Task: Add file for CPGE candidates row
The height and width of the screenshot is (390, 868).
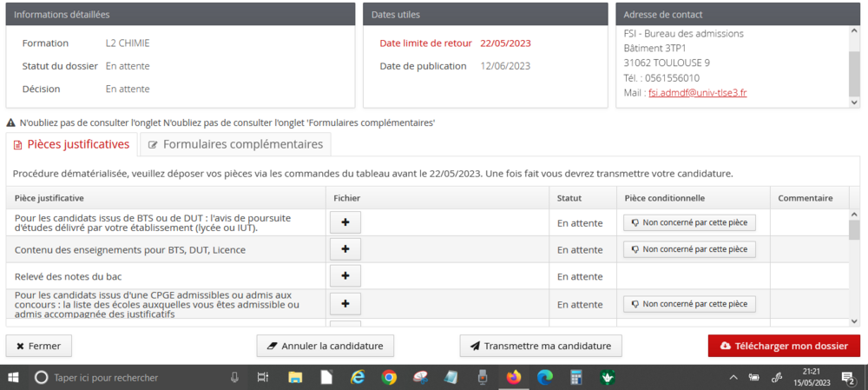Action: point(345,303)
